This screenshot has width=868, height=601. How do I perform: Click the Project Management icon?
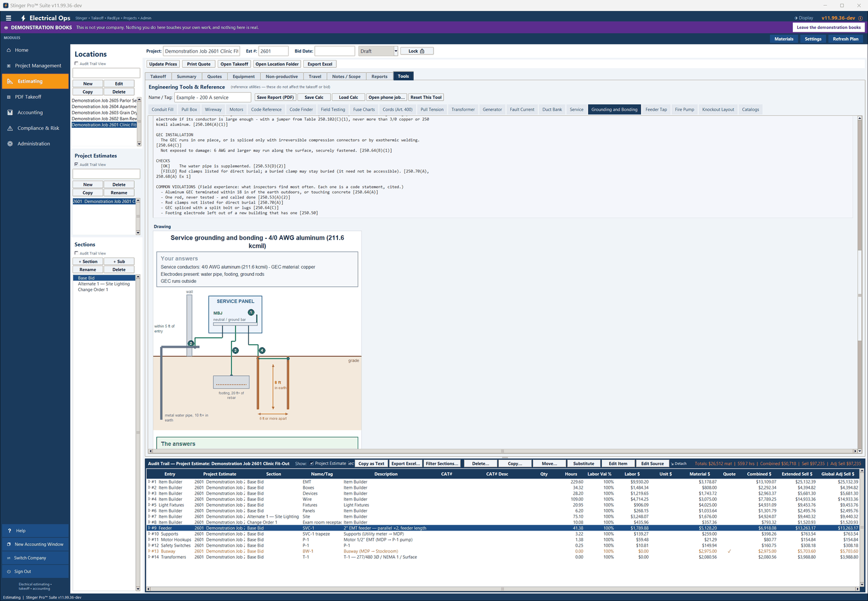click(9, 66)
